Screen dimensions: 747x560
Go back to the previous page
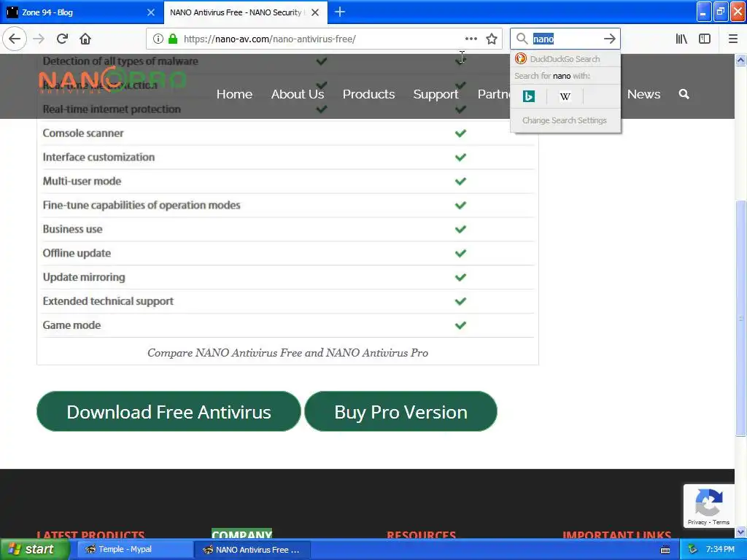point(15,39)
